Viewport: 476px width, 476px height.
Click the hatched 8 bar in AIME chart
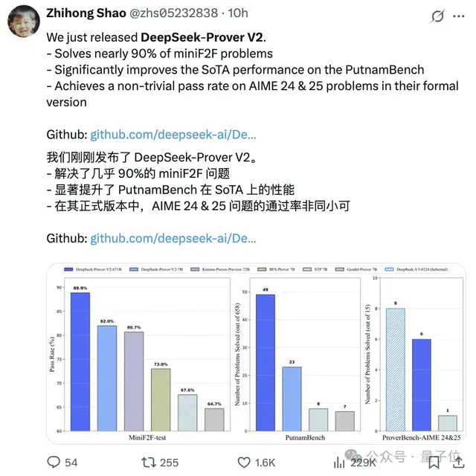395,370
